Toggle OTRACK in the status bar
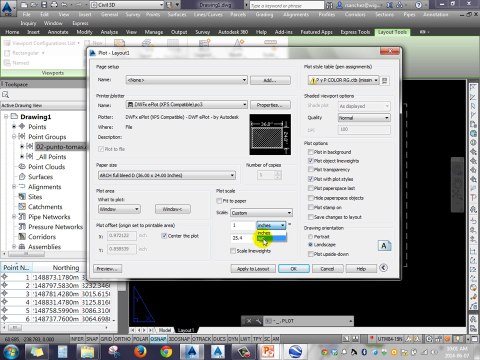The image size is (480, 360). pos(201,339)
